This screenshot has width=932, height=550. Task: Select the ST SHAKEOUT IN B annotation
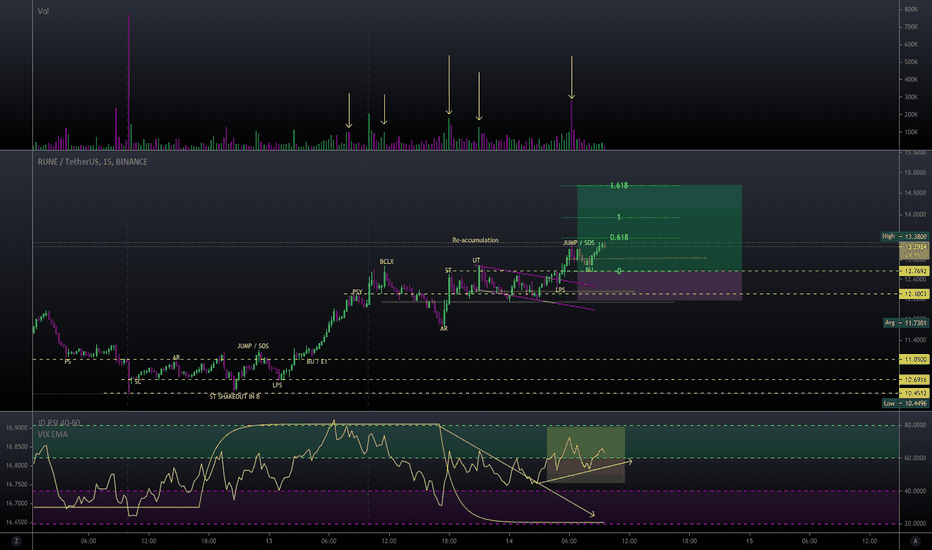tap(234, 396)
